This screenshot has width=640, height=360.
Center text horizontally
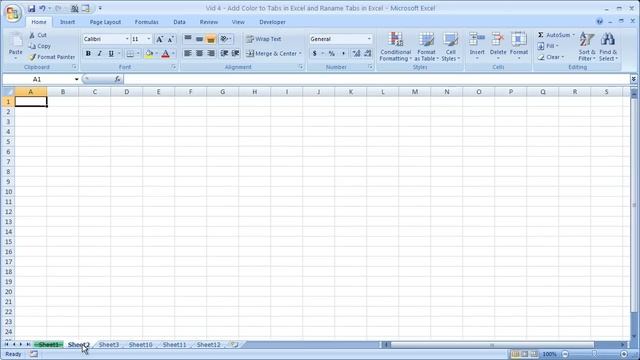pos(199,53)
